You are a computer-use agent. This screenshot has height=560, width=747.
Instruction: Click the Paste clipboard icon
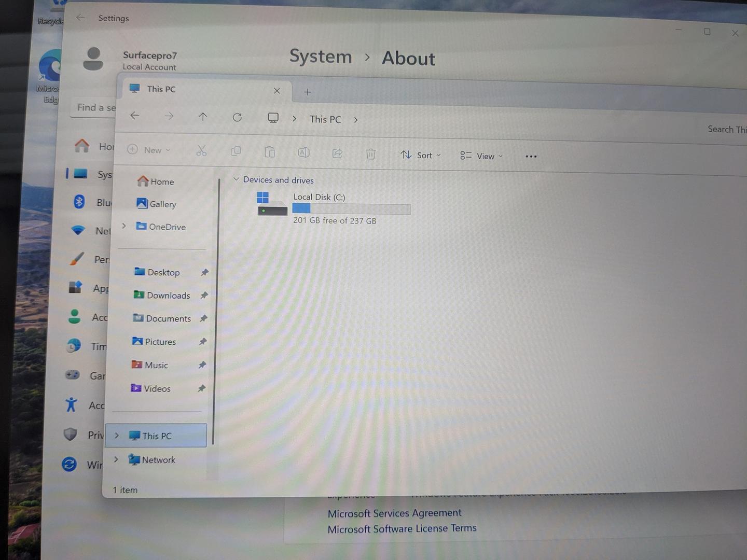(x=270, y=152)
